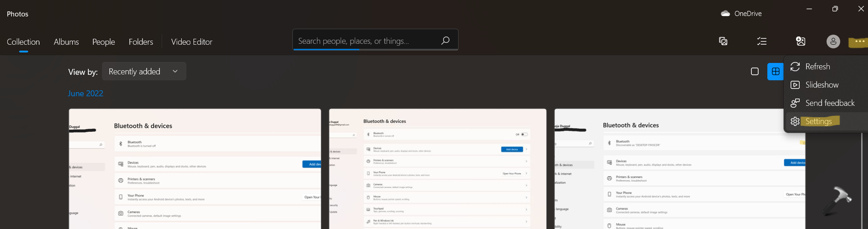Viewport: 868px width, 229px height.
Task: Open the Folders tab
Action: coord(141,42)
